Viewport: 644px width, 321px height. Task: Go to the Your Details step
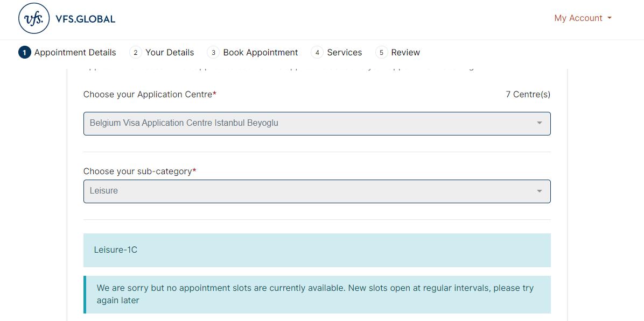(170, 52)
